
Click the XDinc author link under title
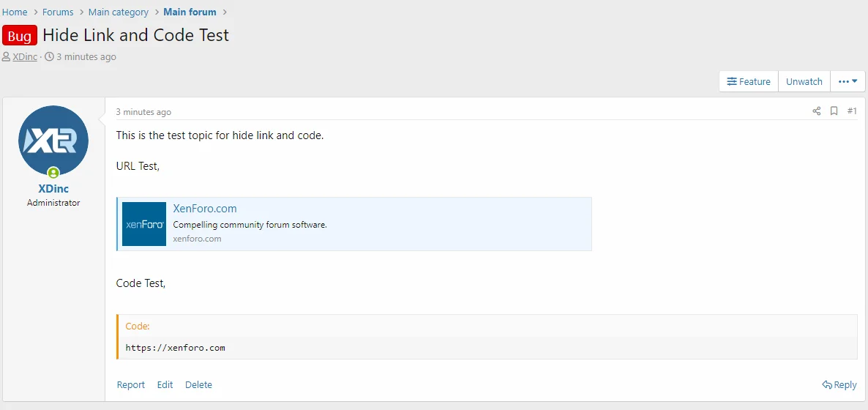25,57
